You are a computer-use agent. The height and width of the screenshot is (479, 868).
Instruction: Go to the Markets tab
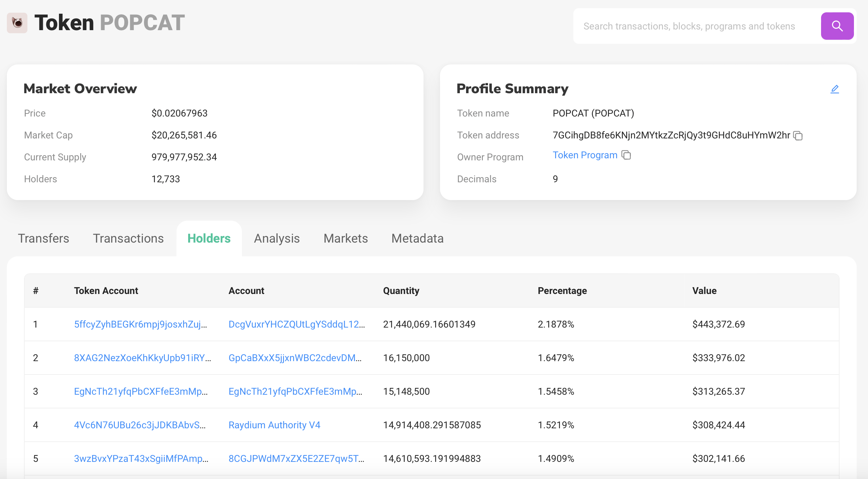(x=345, y=238)
